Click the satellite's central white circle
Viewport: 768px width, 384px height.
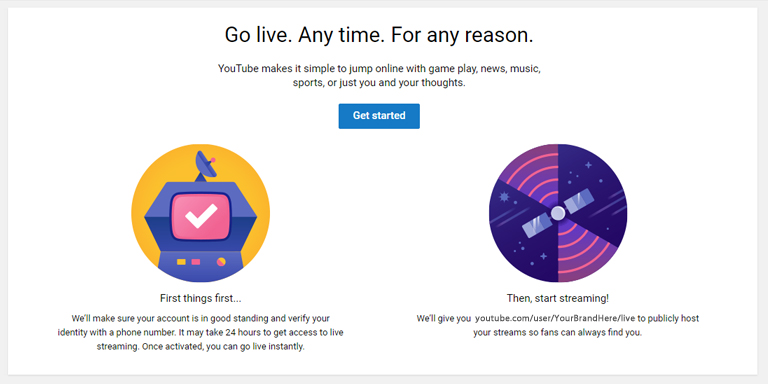558,213
